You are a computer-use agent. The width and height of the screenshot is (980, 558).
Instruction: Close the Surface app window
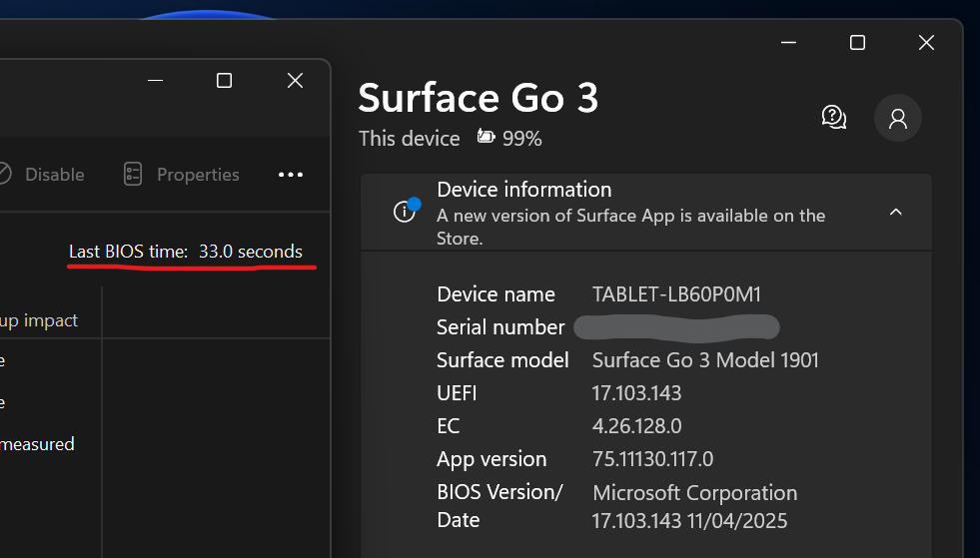click(926, 43)
